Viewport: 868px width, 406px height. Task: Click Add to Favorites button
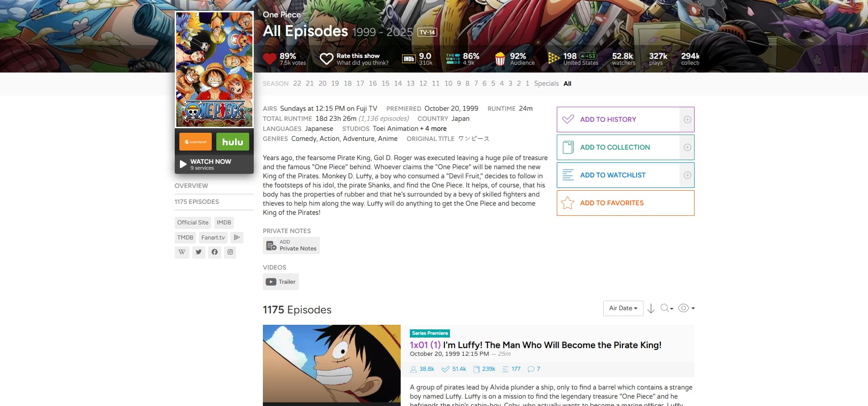[626, 203]
